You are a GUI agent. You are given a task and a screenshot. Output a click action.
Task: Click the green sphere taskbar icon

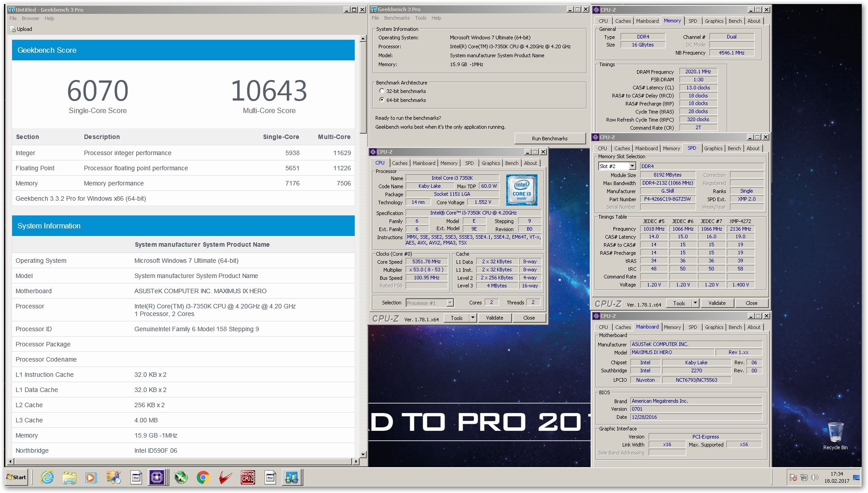coord(181,477)
